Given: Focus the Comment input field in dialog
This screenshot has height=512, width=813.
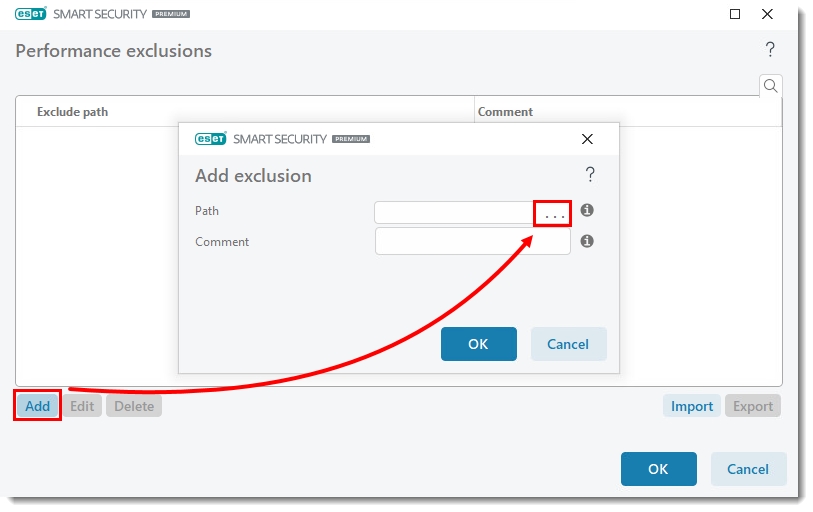Looking at the screenshot, I should pyautogui.click(x=472, y=241).
